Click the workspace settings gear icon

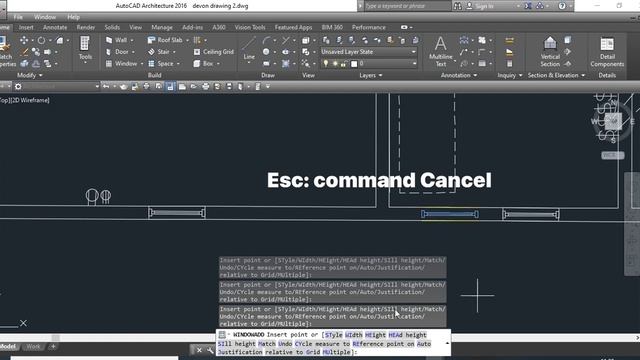tap(18, 87)
